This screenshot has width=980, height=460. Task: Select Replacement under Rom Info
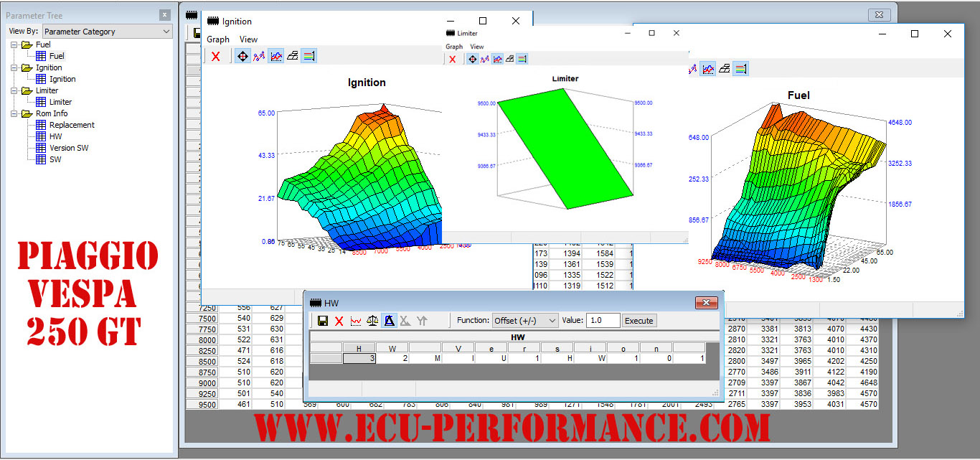coord(72,125)
